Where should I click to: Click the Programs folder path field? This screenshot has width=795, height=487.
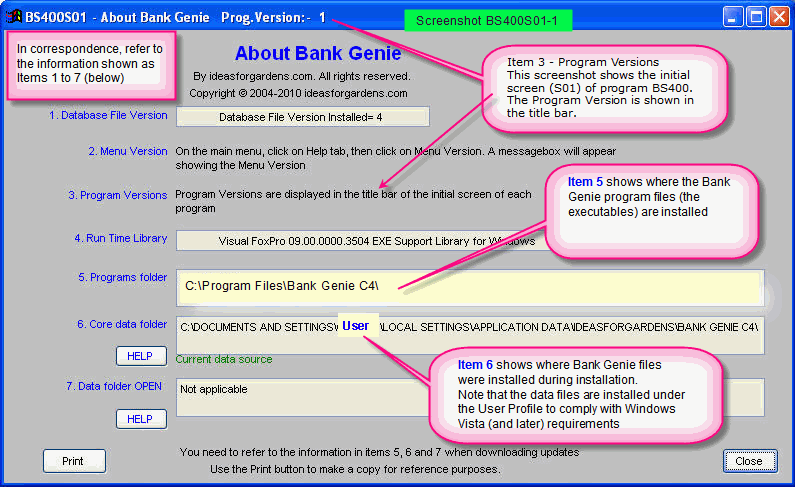point(470,287)
